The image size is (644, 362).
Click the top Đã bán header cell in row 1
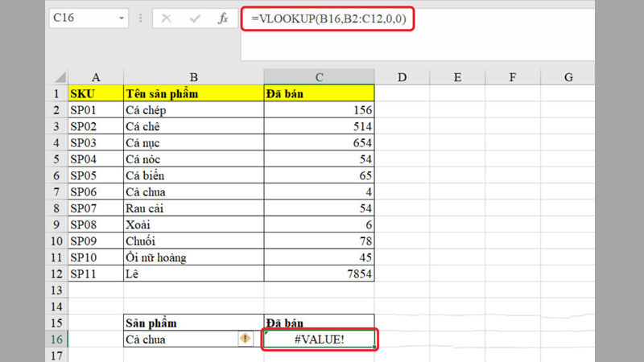[319, 93]
